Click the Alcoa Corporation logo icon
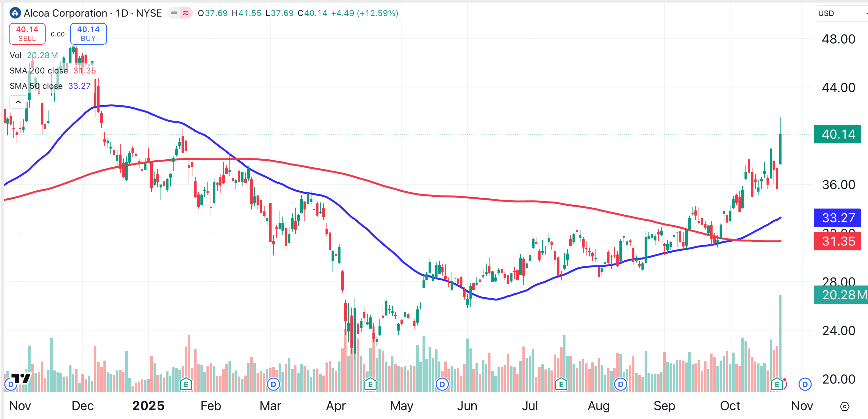Screen dimensions: 868x419 [x=15, y=13]
